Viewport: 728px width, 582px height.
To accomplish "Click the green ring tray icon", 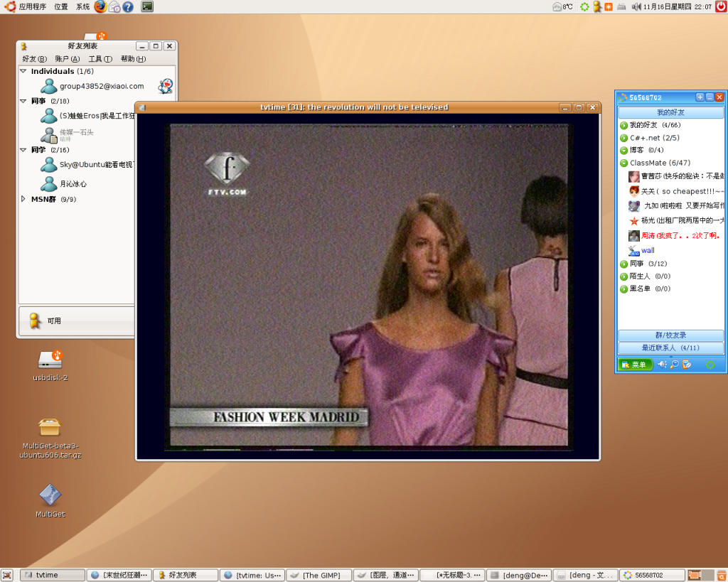I will pyautogui.click(x=584, y=6).
